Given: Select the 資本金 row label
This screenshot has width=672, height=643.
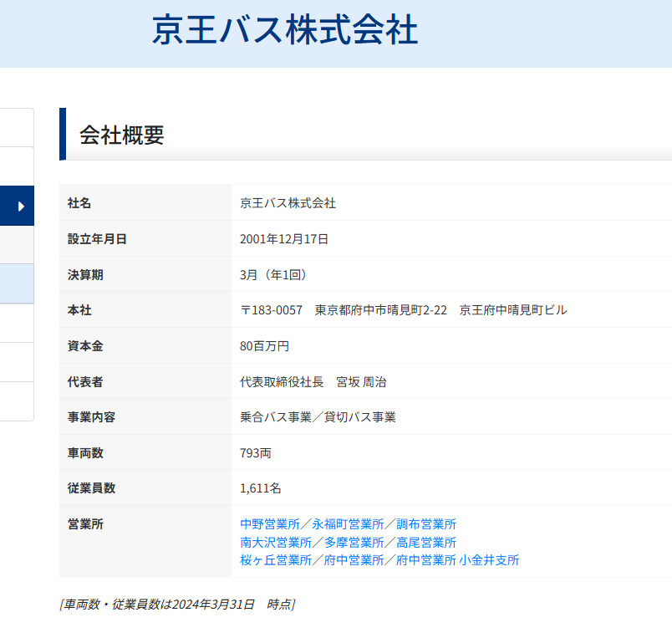Looking at the screenshot, I should [85, 345].
